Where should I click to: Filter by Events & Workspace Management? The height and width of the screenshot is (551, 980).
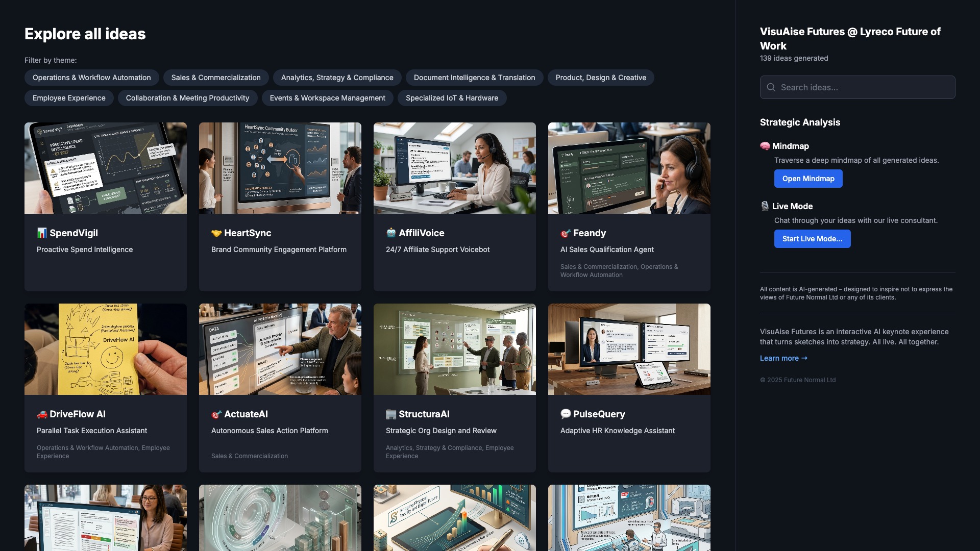328,98
